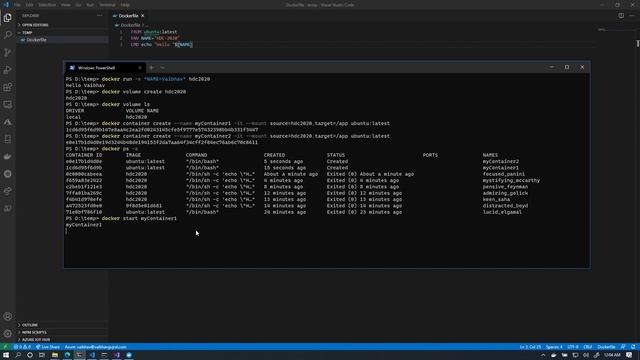The image size is (640, 360).
Task: Open the terminal profiles dropdown arrow
Action: coord(162,68)
